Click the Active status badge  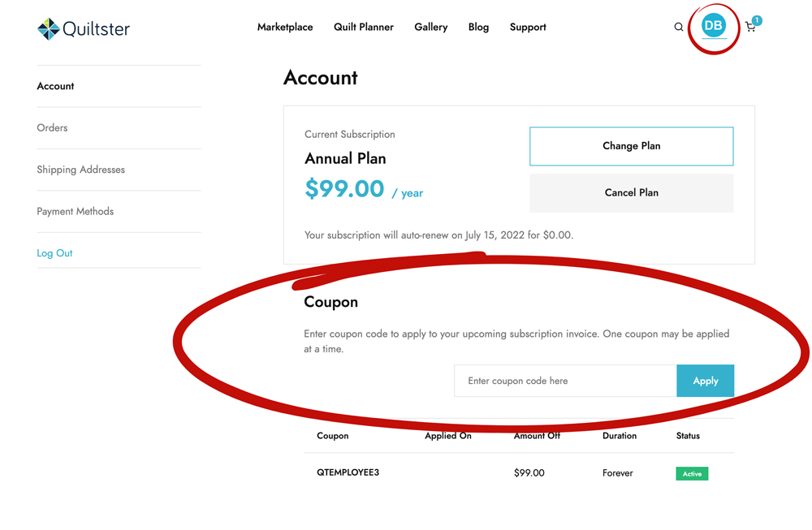point(692,473)
